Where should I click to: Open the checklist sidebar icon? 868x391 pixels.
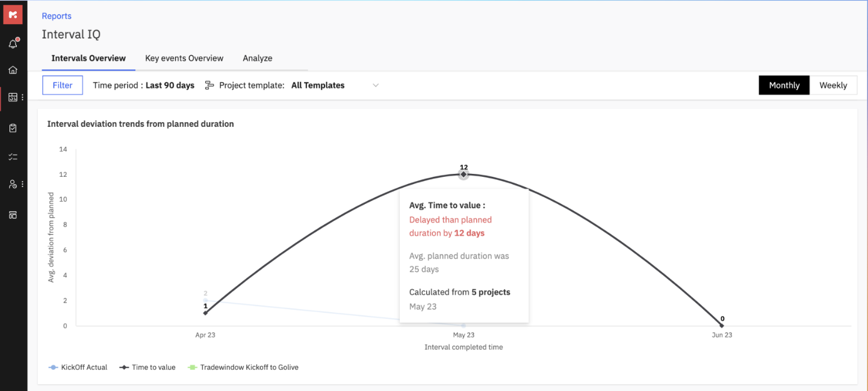(13, 157)
